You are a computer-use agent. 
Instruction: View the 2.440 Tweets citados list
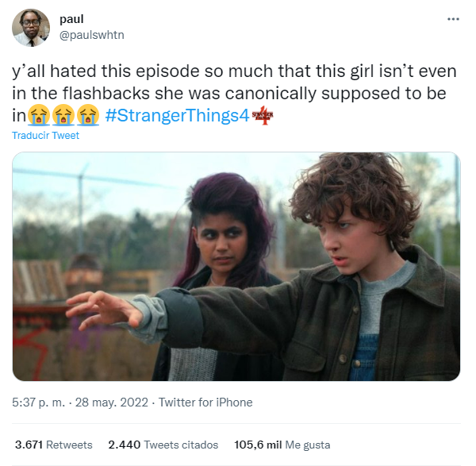(163, 445)
